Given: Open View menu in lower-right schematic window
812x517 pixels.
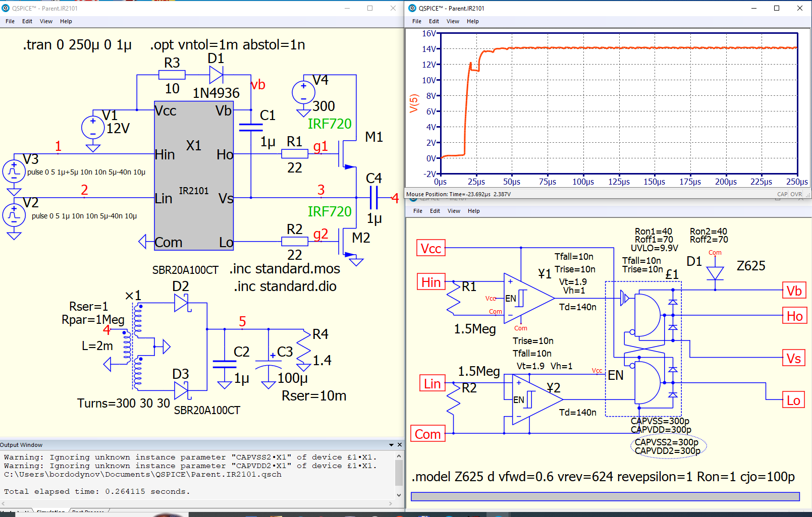Looking at the screenshot, I should click(x=454, y=211).
